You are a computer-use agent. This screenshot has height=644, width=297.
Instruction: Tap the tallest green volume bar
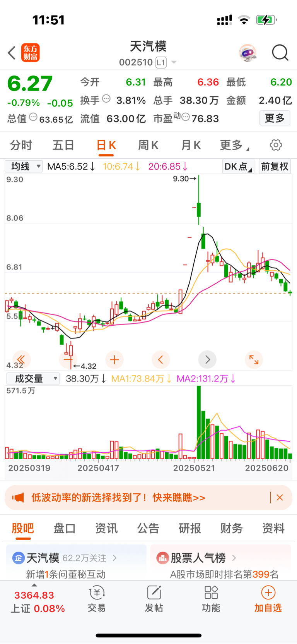point(199,422)
